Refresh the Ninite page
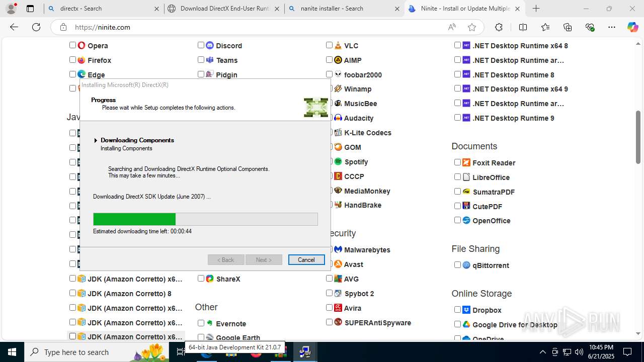The image size is (644, 362). (x=36, y=27)
